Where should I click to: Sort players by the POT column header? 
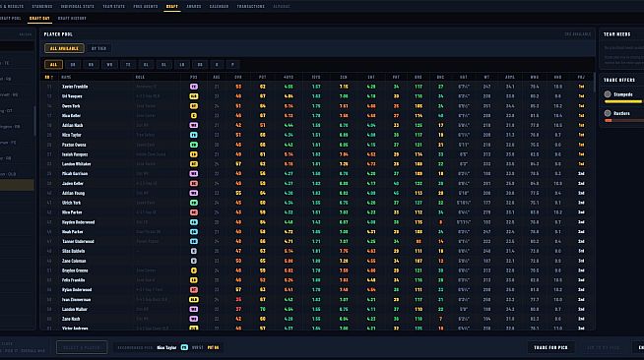point(263,77)
